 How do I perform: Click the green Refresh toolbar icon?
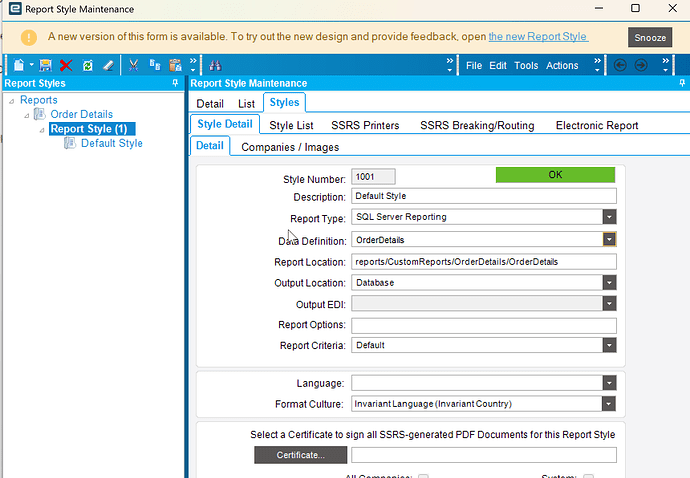point(88,66)
